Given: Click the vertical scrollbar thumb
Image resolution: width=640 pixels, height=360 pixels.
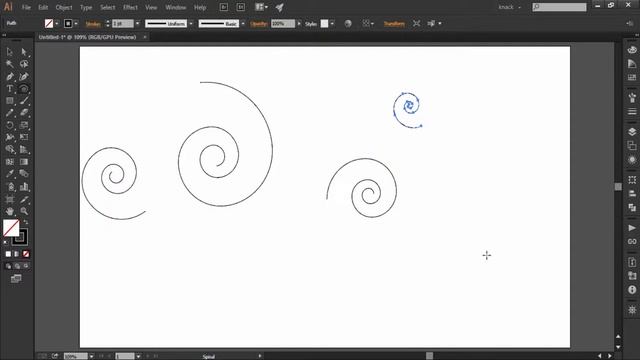Looking at the screenshot, I should pos(618,187).
